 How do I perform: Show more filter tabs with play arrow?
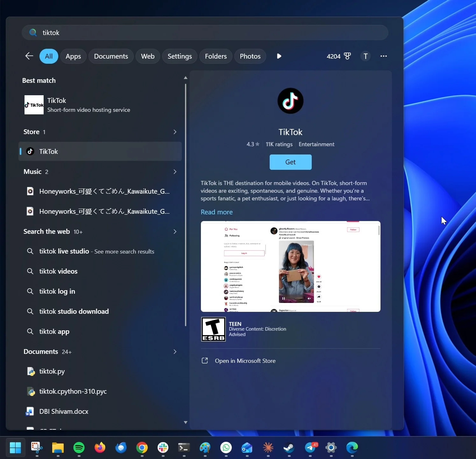279,56
